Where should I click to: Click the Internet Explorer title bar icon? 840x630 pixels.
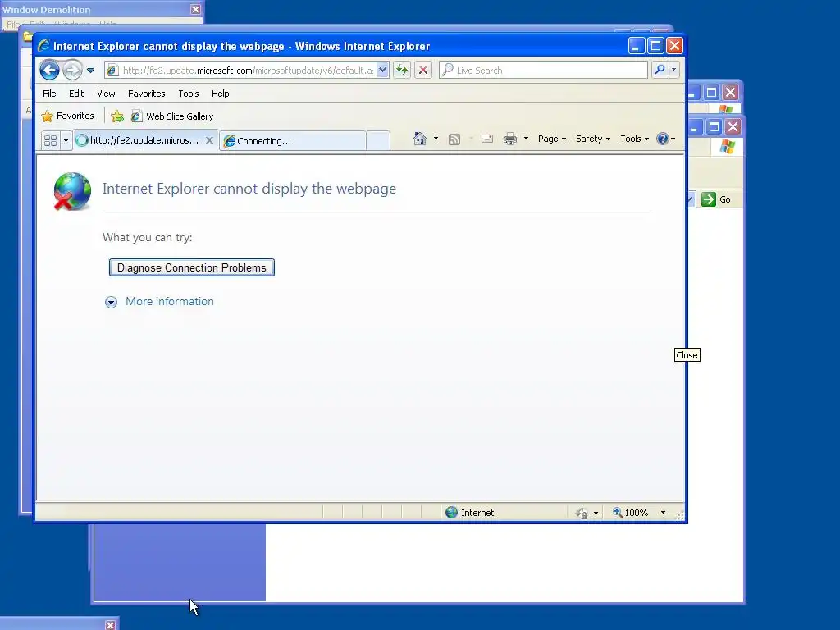pos(43,46)
